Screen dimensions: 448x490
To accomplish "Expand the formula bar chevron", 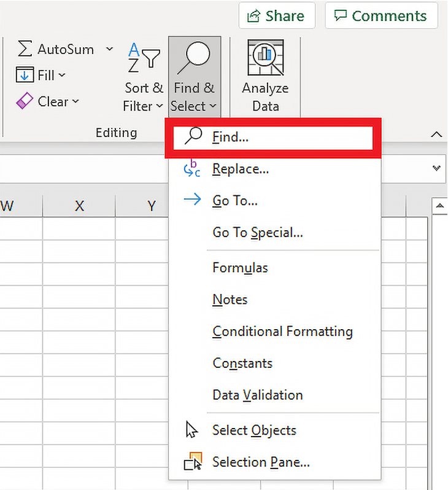I will coord(436,168).
